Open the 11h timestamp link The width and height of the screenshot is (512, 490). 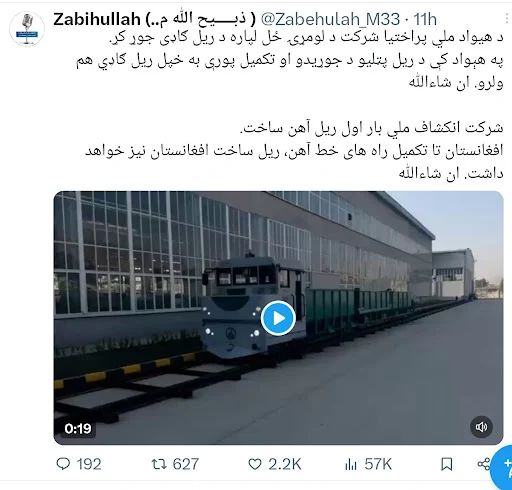(x=425, y=19)
